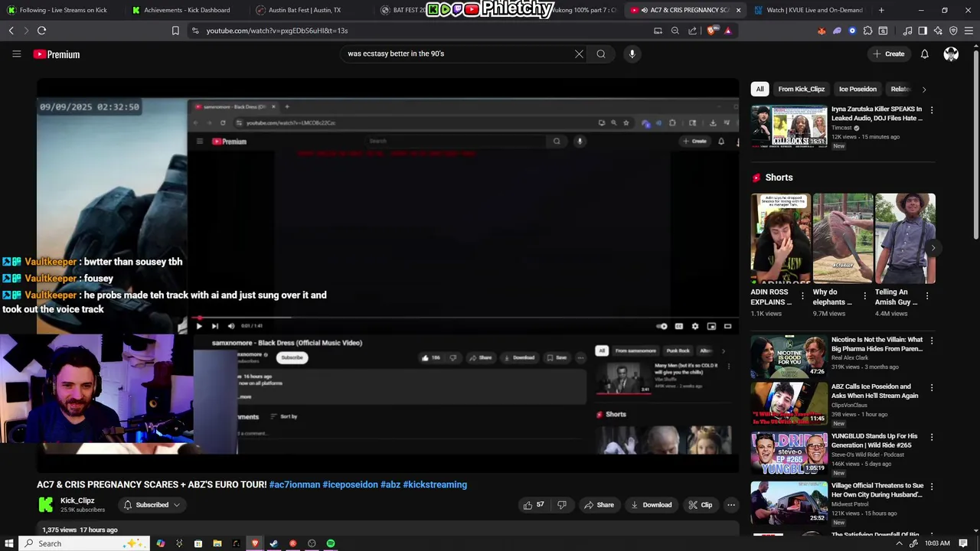Zoom out magnifier in address bar

pyautogui.click(x=675, y=31)
